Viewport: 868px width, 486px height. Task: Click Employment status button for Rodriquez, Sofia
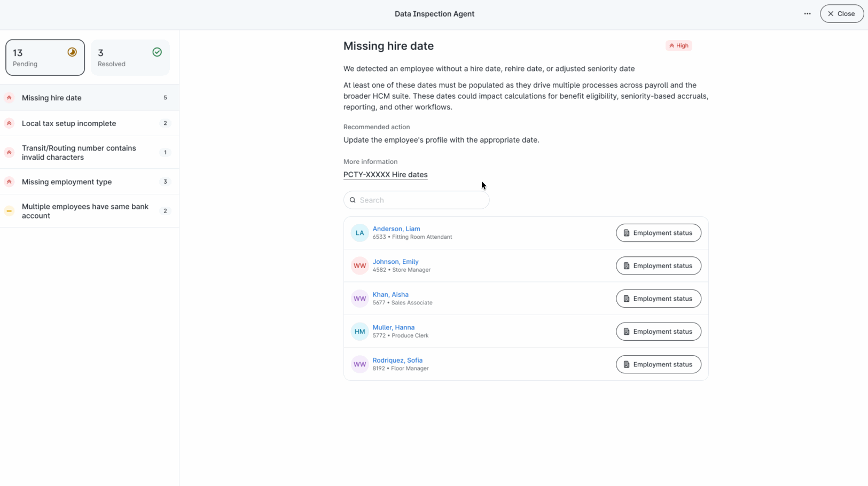658,364
